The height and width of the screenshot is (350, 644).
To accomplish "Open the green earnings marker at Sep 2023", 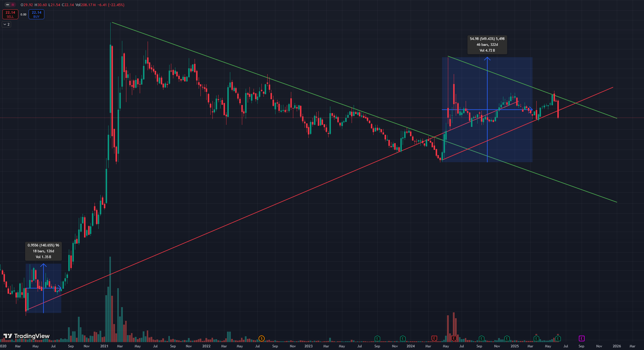I will pos(377,338).
